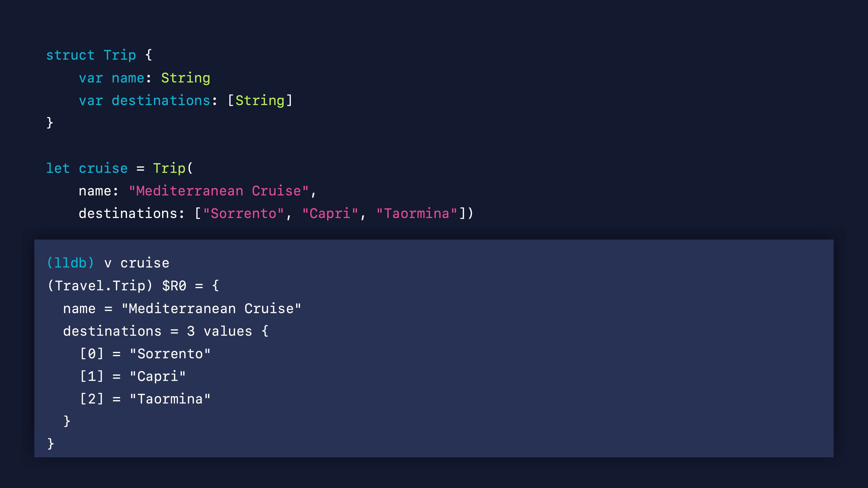Click the [0] = "Sorrento" entry

145,354
